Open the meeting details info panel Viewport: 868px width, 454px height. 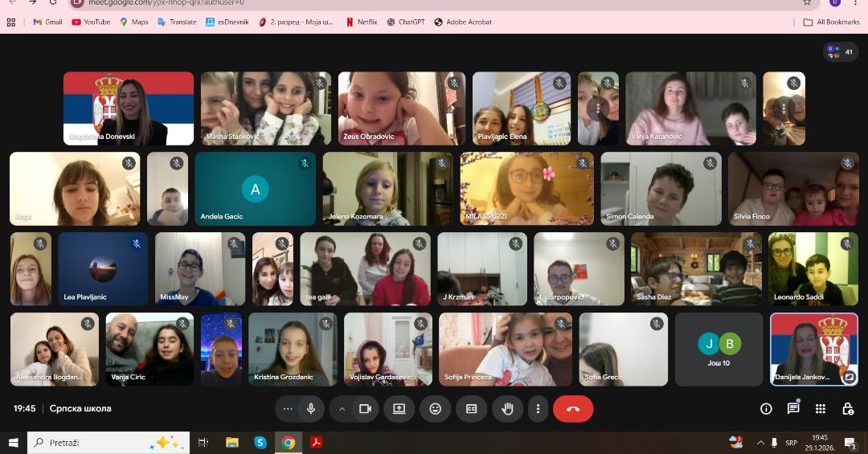pos(766,409)
